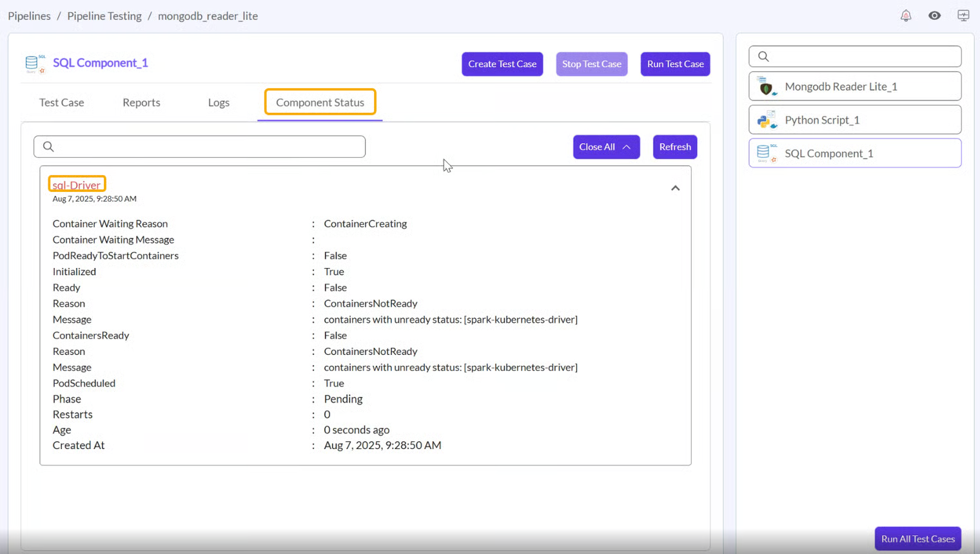Click the SQL Component_1 icon in sidebar
980x554 pixels.
click(767, 153)
